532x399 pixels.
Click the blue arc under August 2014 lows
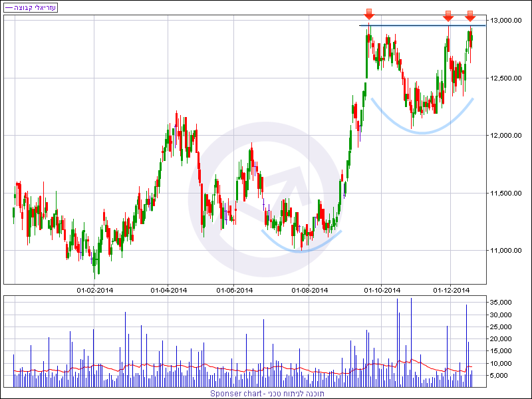301,249
